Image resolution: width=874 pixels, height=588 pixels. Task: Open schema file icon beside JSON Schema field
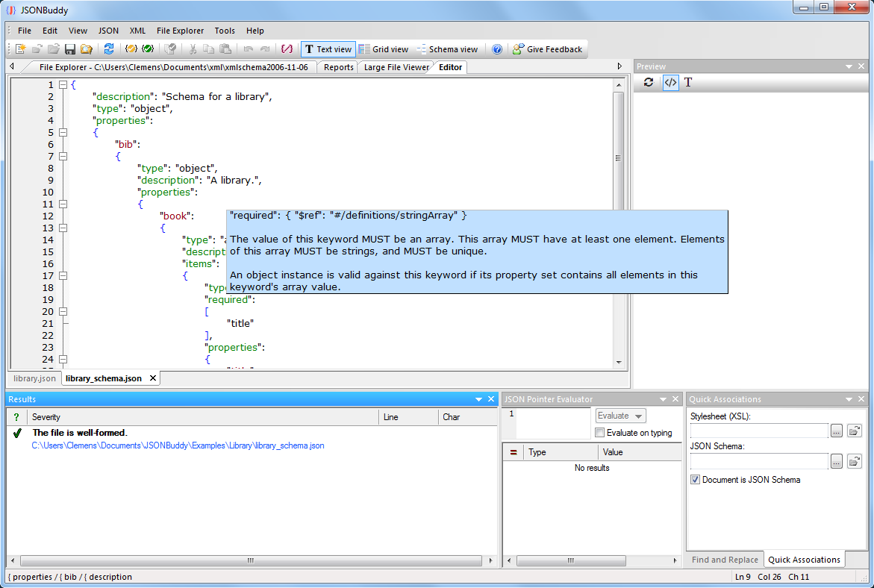854,461
